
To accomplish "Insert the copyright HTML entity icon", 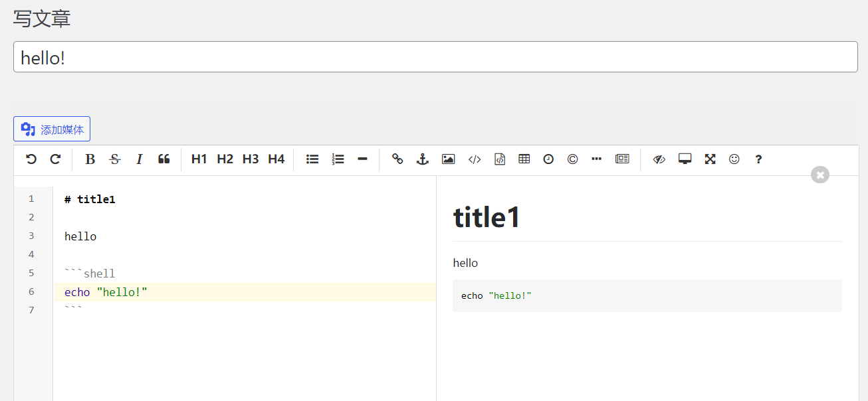I will [572, 159].
